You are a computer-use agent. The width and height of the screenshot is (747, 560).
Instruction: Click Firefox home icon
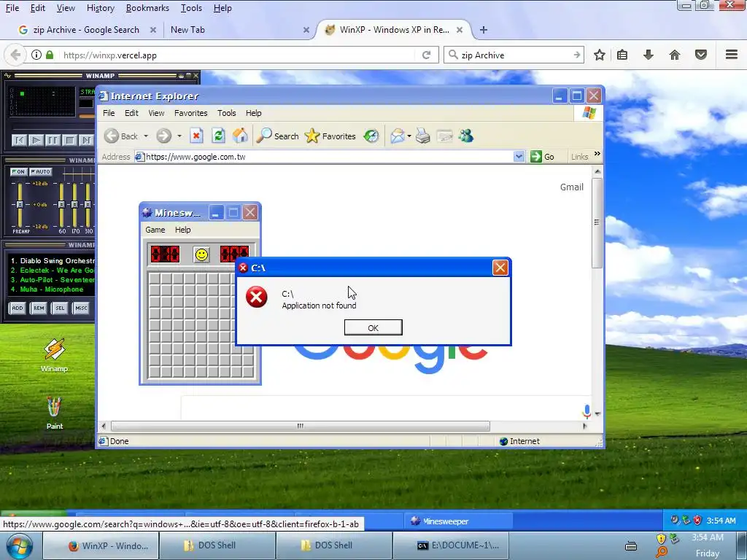tap(675, 55)
